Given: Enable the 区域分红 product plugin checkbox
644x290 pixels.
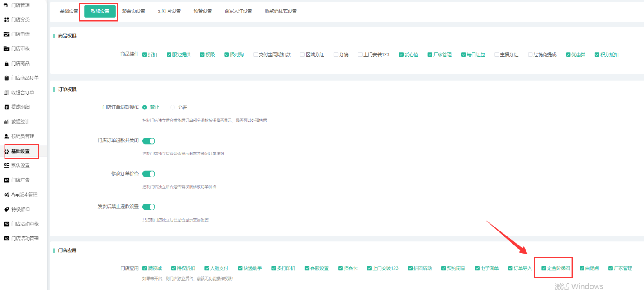Looking at the screenshot, I should (x=303, y=55).
